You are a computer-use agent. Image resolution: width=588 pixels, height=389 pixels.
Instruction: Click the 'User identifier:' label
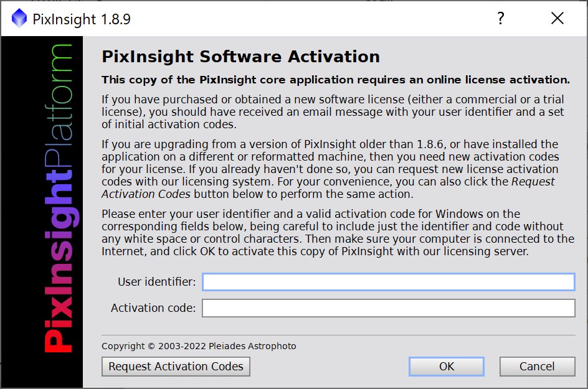(157, 282)
